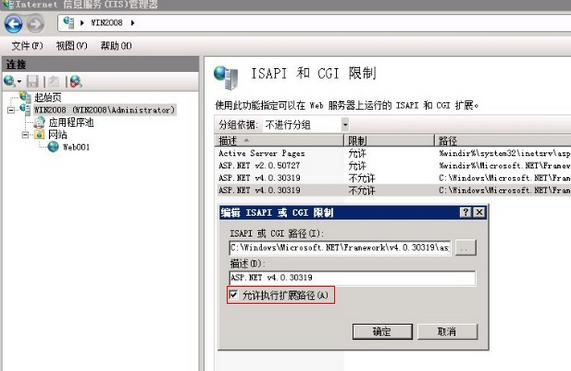Click 允许 cell of Active Server Pages row

tap(357, 153)
